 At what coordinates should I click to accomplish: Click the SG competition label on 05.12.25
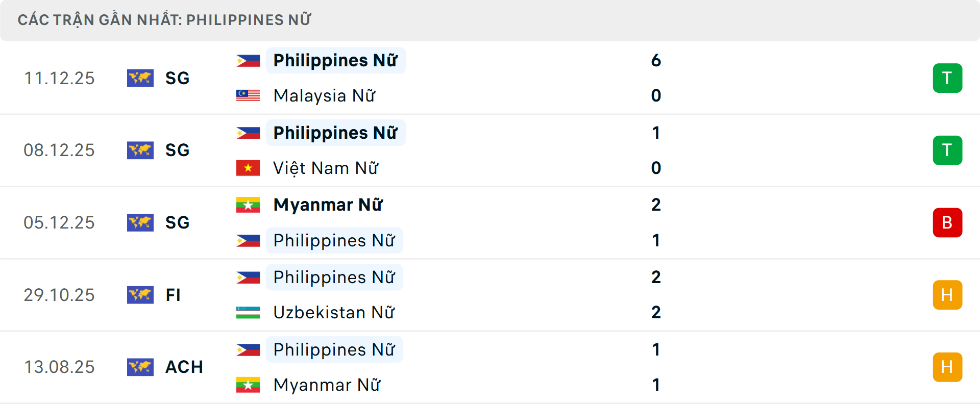click(177, 222)
